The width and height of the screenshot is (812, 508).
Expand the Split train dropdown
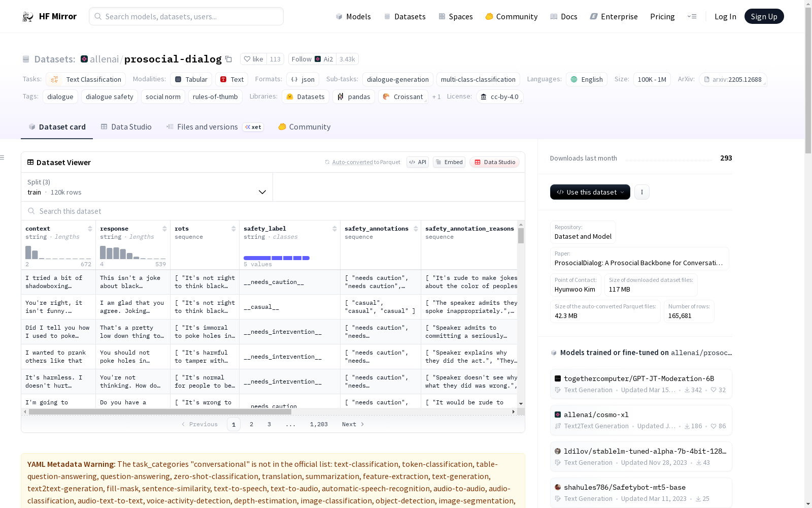tap(147, 187)
